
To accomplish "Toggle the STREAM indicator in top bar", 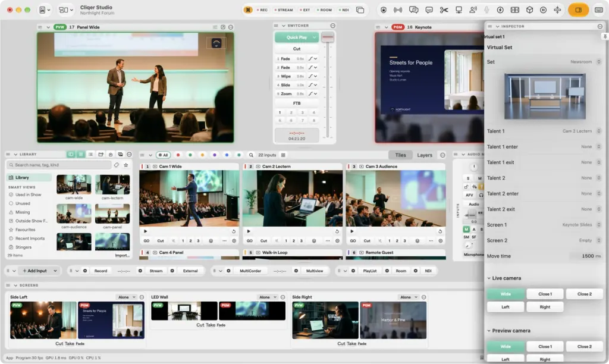I will (x=284, y=10).
